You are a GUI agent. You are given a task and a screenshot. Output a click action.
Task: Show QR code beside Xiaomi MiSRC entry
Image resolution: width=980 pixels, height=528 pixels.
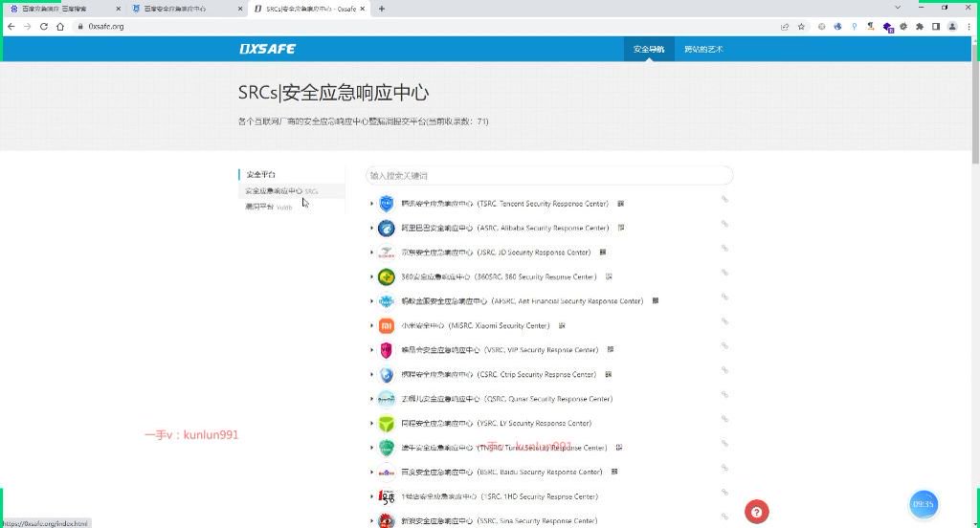(562, 325)
